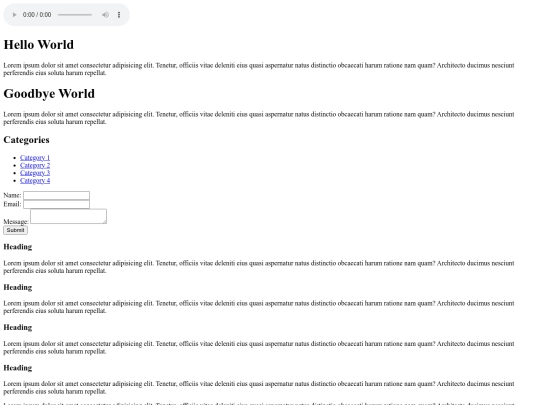Open audio player more options menu
The height and width of the screenshot is (405, 540).
(119, 15)
